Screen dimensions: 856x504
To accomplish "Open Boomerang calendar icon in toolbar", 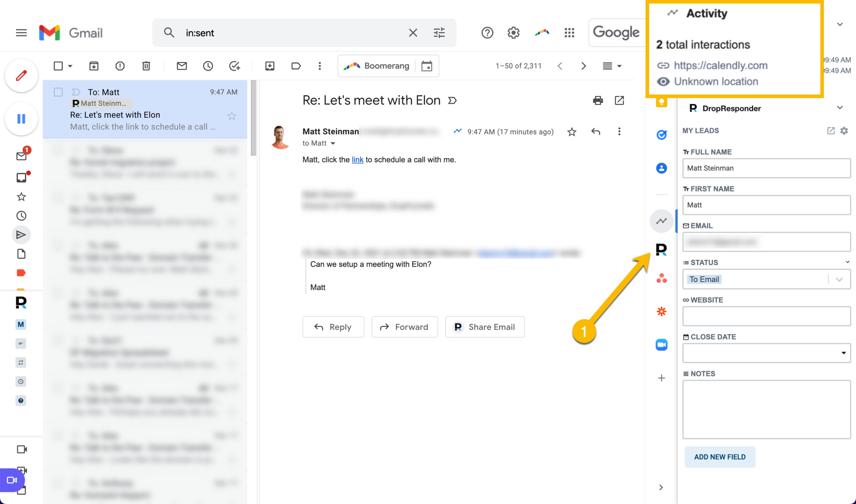I will pyautogui.click(x=427, y=66).
